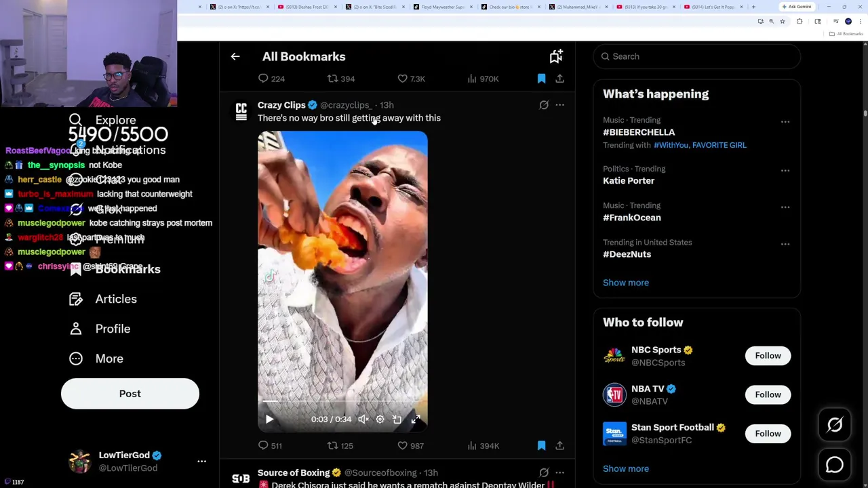Viewport: 868px width, 488px height.
Task: Repost the post with 394 reposts
Action: click(x=341, y=79)
